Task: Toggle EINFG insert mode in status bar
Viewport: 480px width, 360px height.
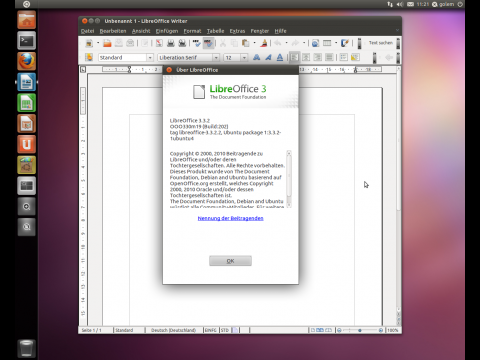Action: pos(211,330)
